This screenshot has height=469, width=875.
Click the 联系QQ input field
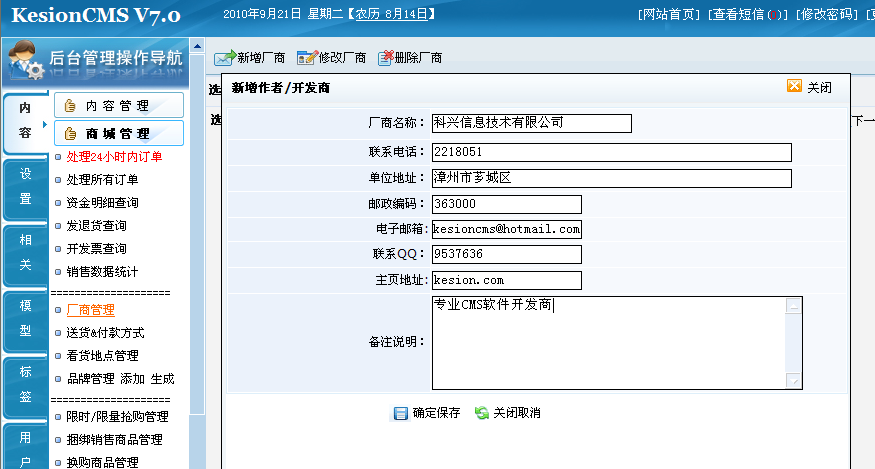(x=507, y=254)
